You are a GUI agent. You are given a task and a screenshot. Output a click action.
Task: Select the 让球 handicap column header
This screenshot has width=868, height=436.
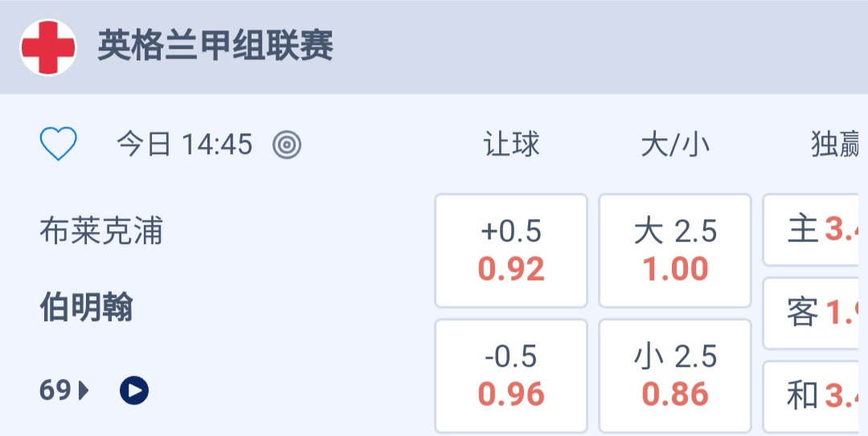tap(511, 145)
